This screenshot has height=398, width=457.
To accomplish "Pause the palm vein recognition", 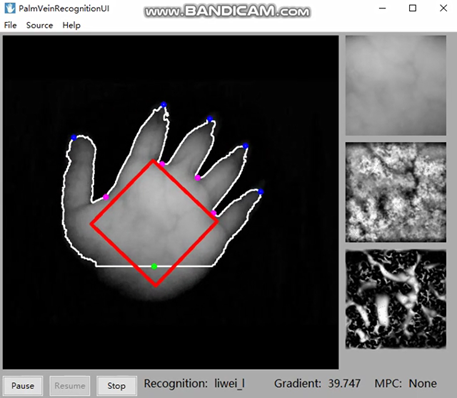I will 23,386.
